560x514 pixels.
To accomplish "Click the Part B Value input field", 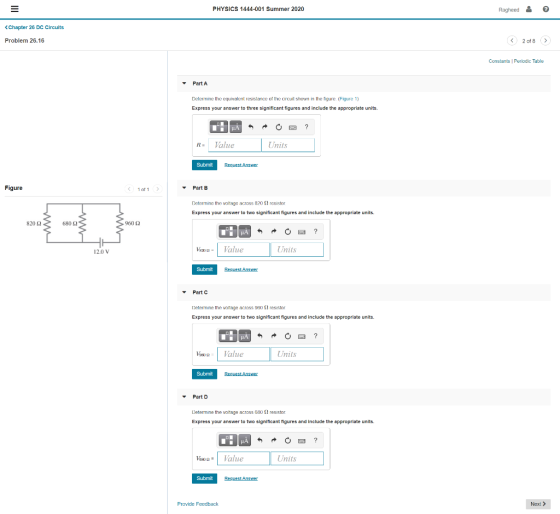I will click(244, 249).
